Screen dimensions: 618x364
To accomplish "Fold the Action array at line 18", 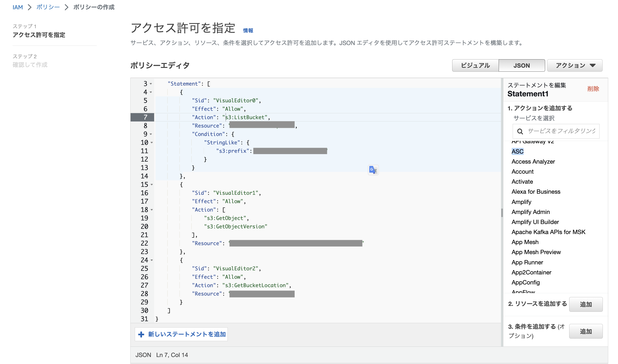I will [152, 210].
